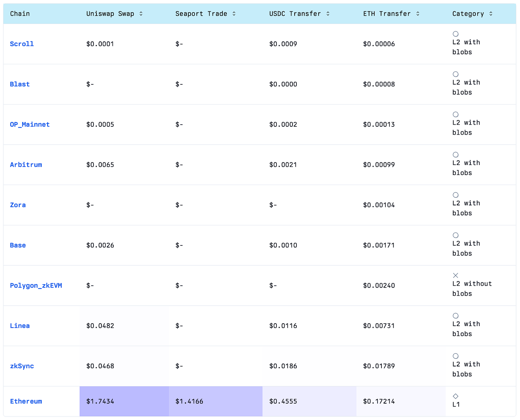Screen dimensions: 520x420
Task: Select the $0.4555 Ethereum USDC cell
Action: point(309,401)
